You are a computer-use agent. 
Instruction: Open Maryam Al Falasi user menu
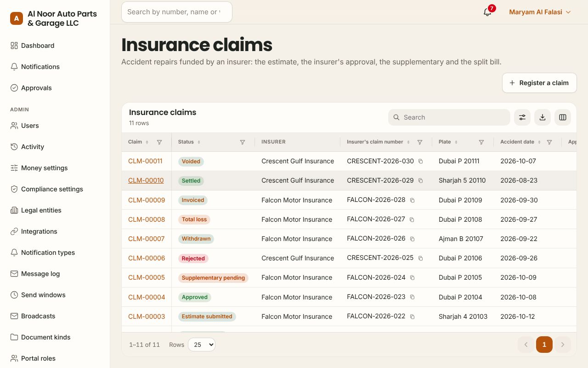[x=540, y=12]
